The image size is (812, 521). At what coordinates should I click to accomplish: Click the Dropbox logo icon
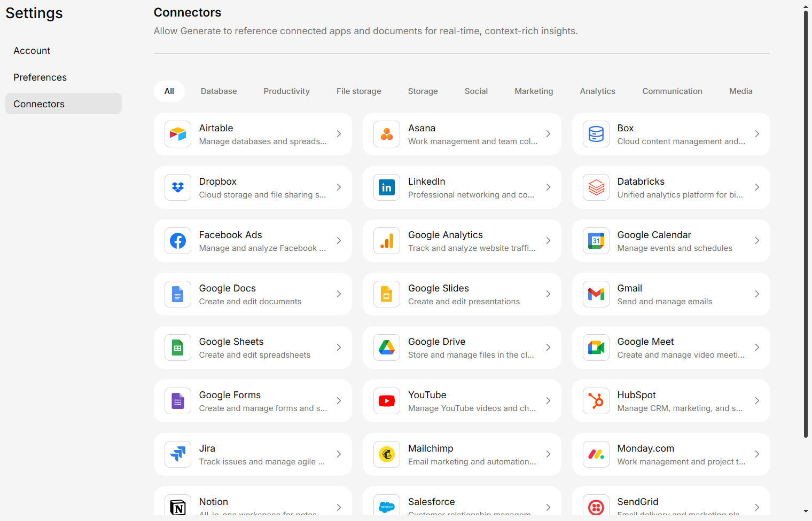click(178, 187)
